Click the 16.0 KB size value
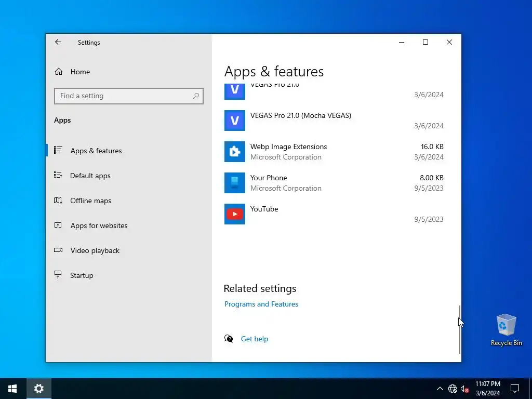 [432, 147]
